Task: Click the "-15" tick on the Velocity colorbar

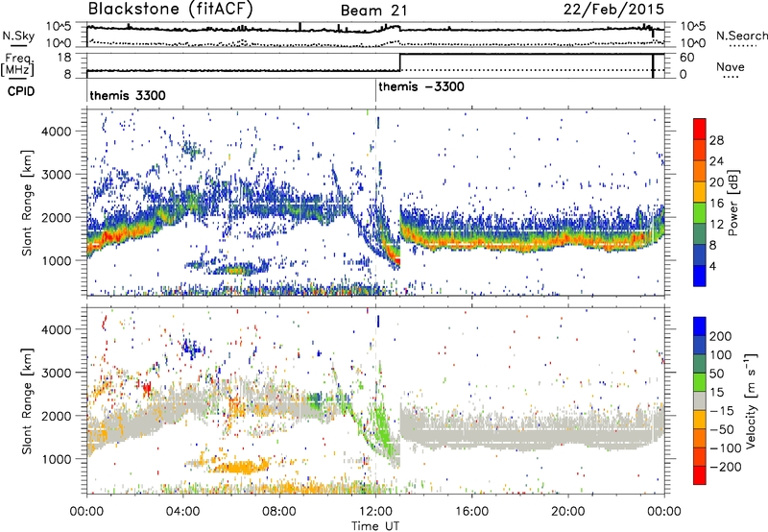Action: (722, 410)
